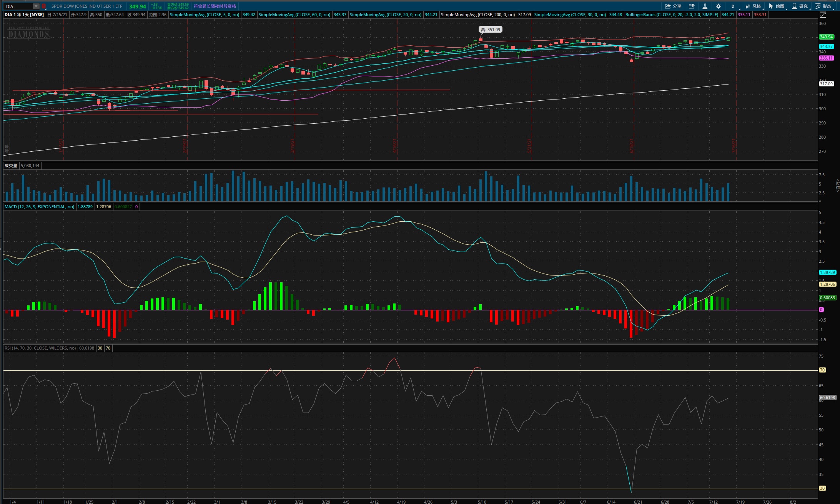Open the share (分享) menu
Screen dimensions: 840x504
(x=673, y=6)
